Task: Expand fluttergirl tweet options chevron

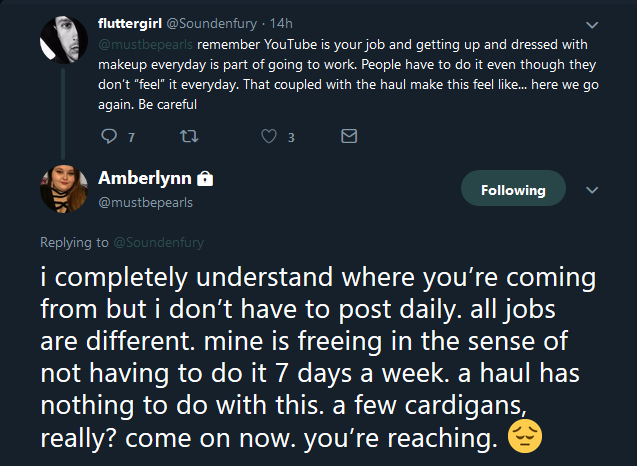Action: [x=592, y=25]
